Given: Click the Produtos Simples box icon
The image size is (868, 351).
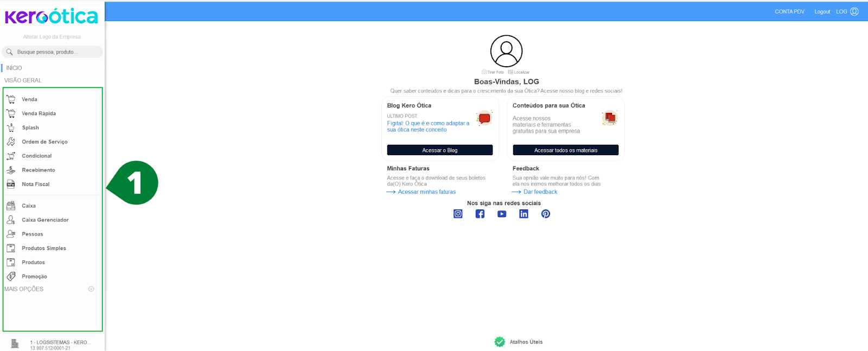Looking at the screenshot, I should pyautogui.click(x=11, y=248).
